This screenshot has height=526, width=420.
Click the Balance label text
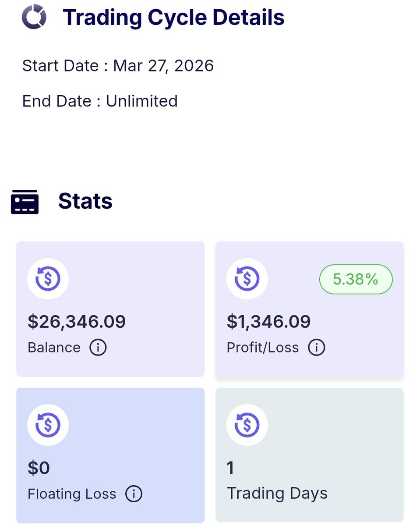pos(54,348)
